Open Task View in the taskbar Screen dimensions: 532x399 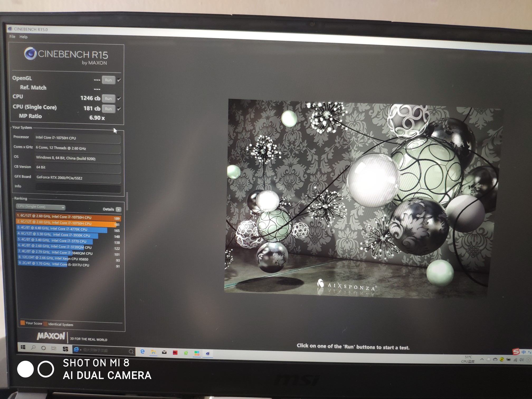coord(54,348)
